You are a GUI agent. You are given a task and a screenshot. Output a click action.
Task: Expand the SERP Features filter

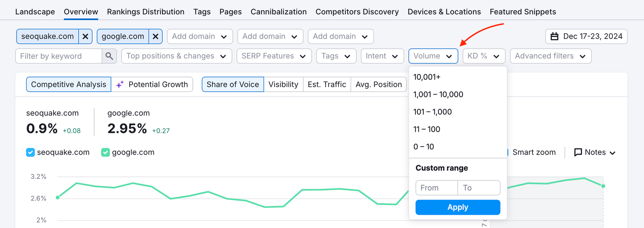click(x=274, y=56)
